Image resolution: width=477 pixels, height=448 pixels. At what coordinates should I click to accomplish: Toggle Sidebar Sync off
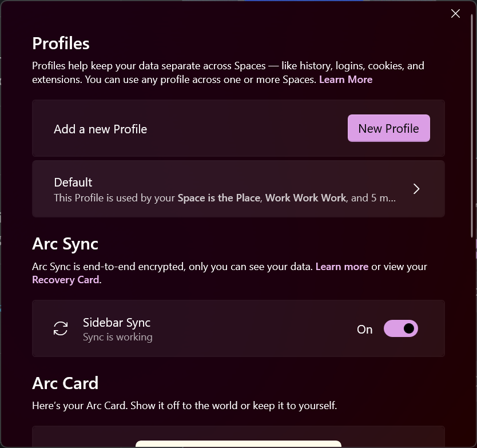[x=401, y=328]
